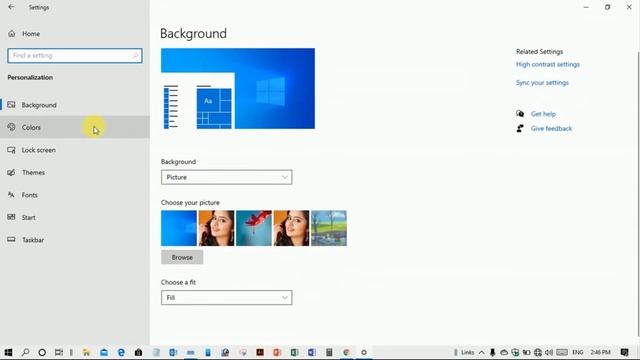Click the vertical scrollbar on the right edge
The height and width of the screenshot is (360, 640).
pos(638,194)
